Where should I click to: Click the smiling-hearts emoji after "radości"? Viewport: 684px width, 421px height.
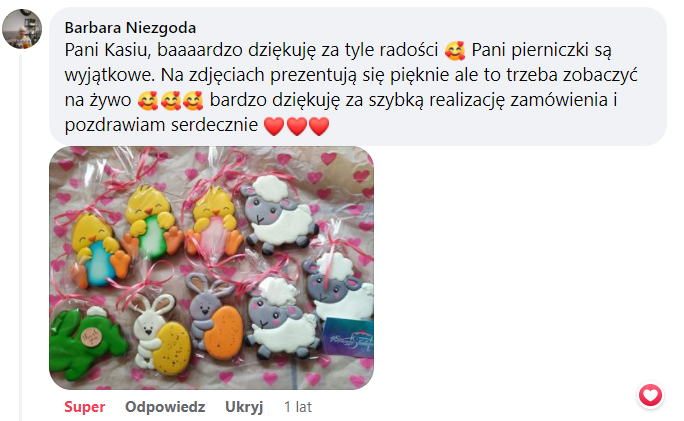pyautogui.click(x=455, y=51)
